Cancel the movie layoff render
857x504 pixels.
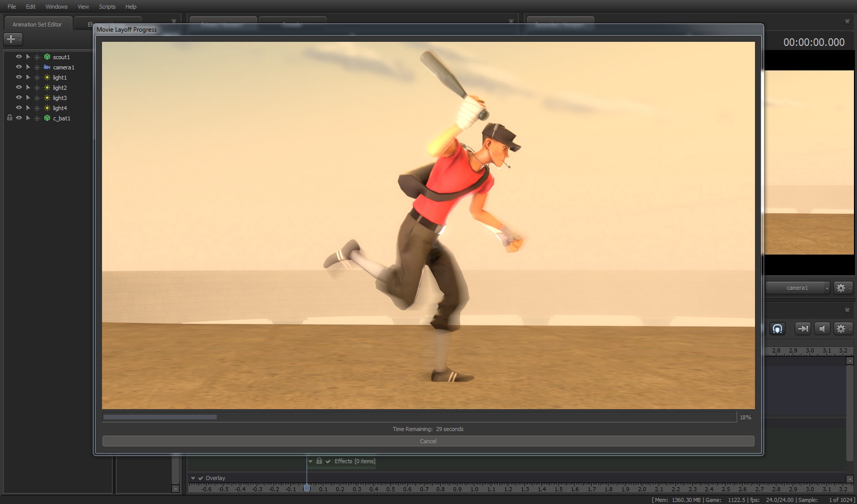tap(428, 441)
